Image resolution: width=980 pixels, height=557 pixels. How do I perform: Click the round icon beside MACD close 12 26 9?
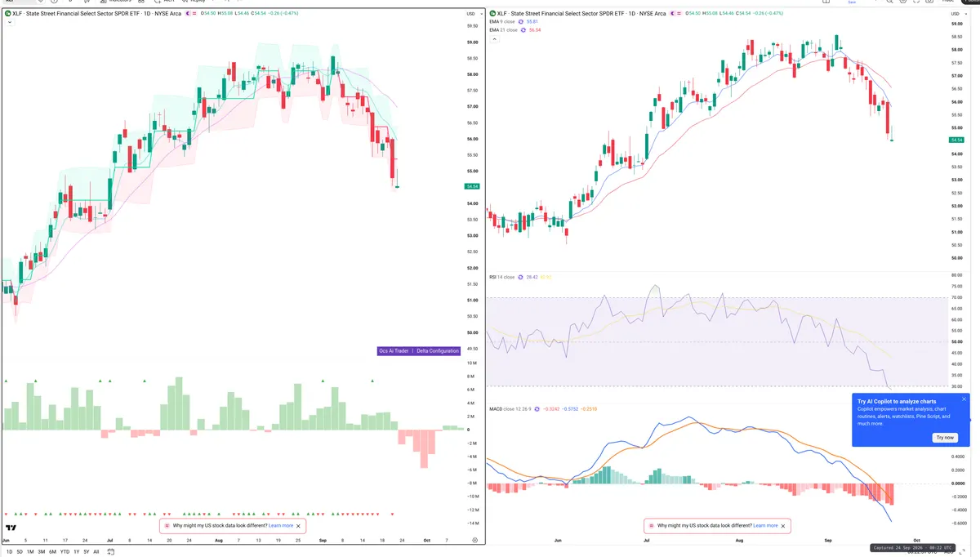click(x=537, y=409)
